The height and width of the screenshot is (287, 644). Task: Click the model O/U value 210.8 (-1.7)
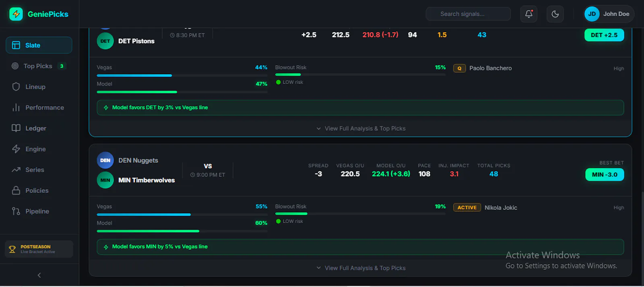click(380, 35)
